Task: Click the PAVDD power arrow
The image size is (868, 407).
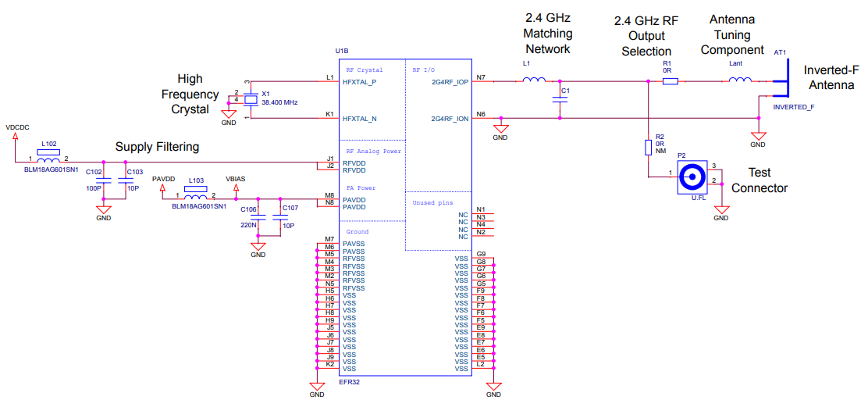Action: click(162, 188)
